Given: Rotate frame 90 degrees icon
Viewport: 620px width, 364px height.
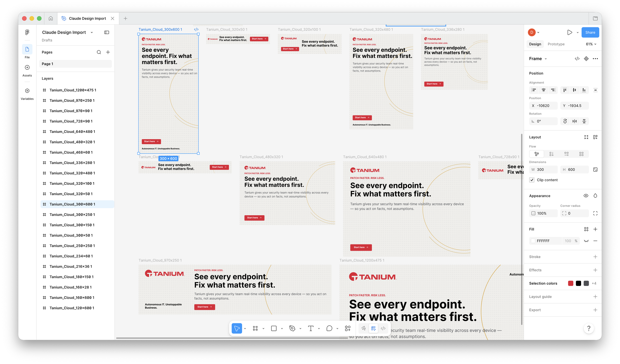Looking at the screenshot, I should click(x=565, y=121).
